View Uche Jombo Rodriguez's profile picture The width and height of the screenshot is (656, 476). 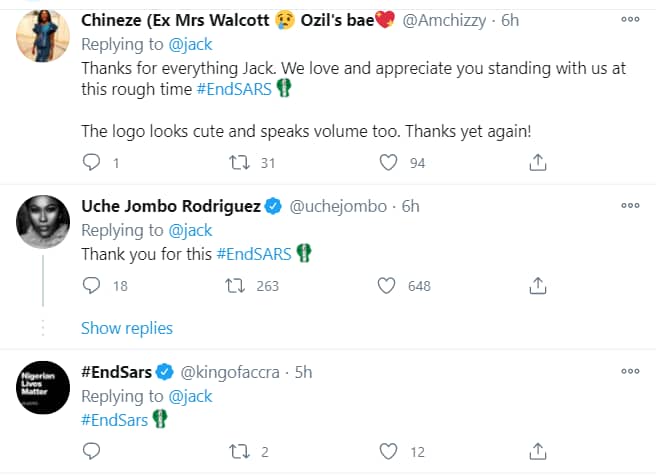pos(43,222)
